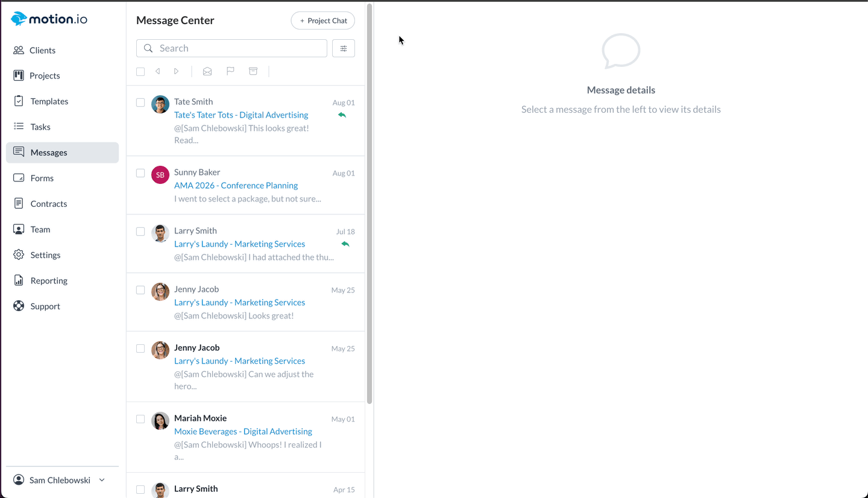Go to next page with right arrow
The height and width of the screenshot is (498, 868).
[x=176, y=71]
